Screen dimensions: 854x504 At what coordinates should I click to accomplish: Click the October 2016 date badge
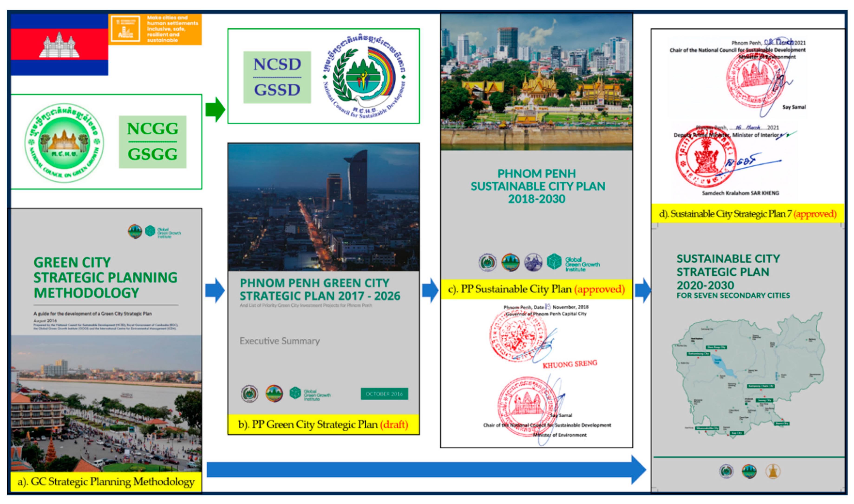point(384,394)
